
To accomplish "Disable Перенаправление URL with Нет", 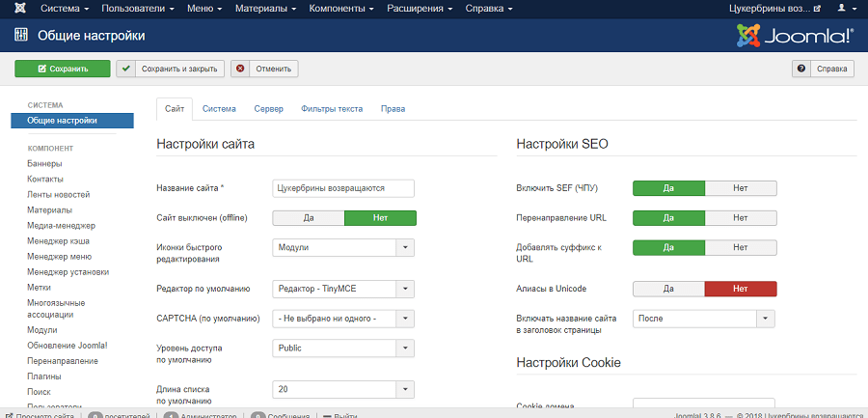I will [x=740, y=218].
